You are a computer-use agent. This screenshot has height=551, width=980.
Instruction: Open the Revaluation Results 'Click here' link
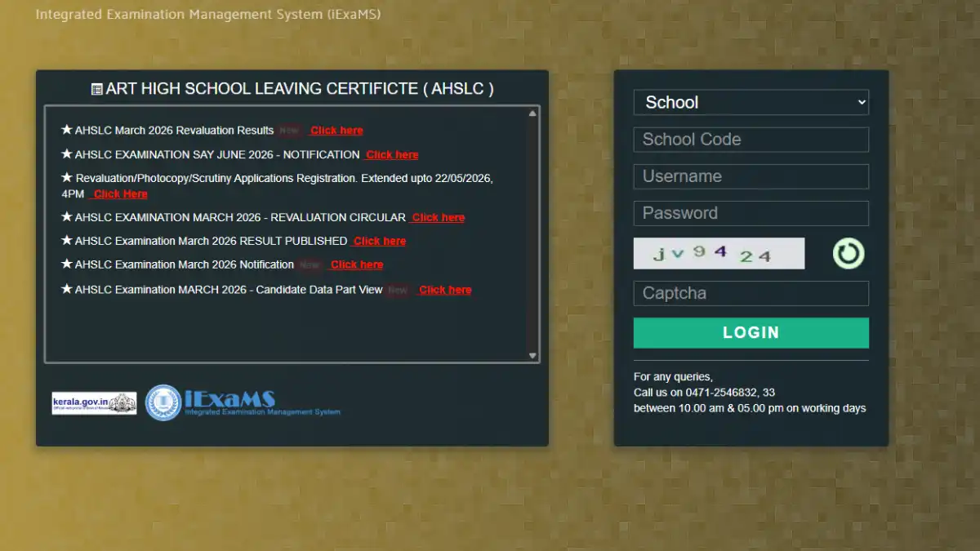pyautogui.click(x=336, y=131)
